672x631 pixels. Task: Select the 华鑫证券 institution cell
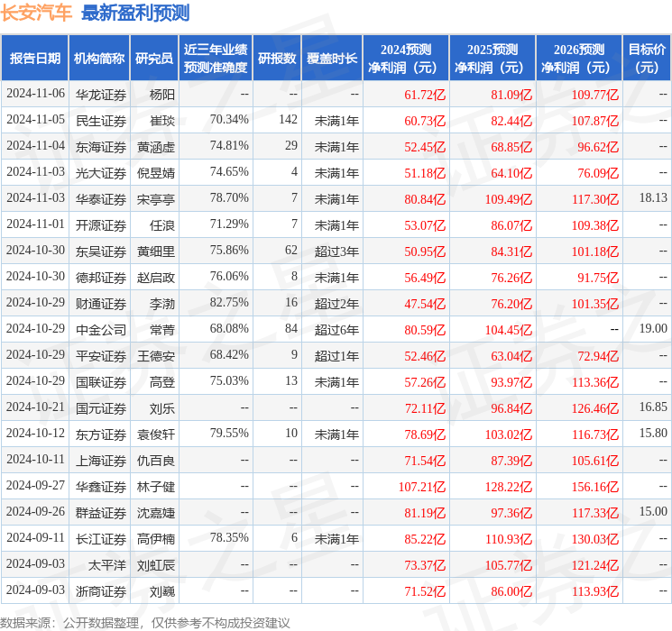pos(101,487)
